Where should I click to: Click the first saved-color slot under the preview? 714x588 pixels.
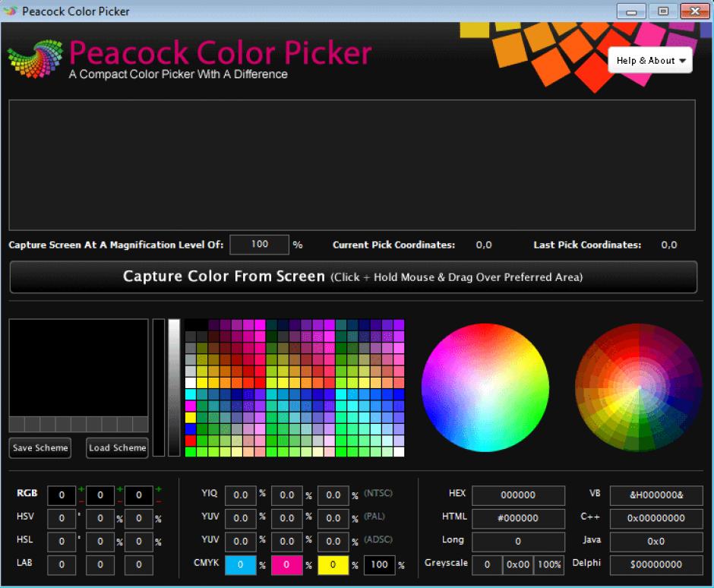[17, 424]
